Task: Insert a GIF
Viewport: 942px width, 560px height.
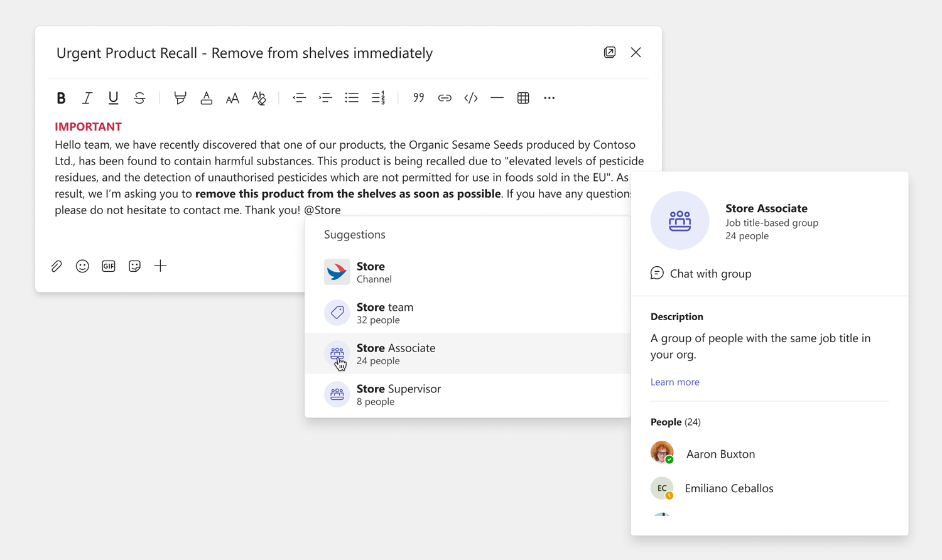Action: click(x=108, y=266)
